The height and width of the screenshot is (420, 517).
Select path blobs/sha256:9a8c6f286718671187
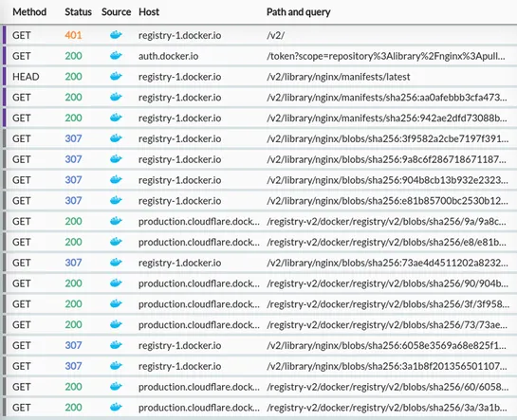tap(387, 159)
